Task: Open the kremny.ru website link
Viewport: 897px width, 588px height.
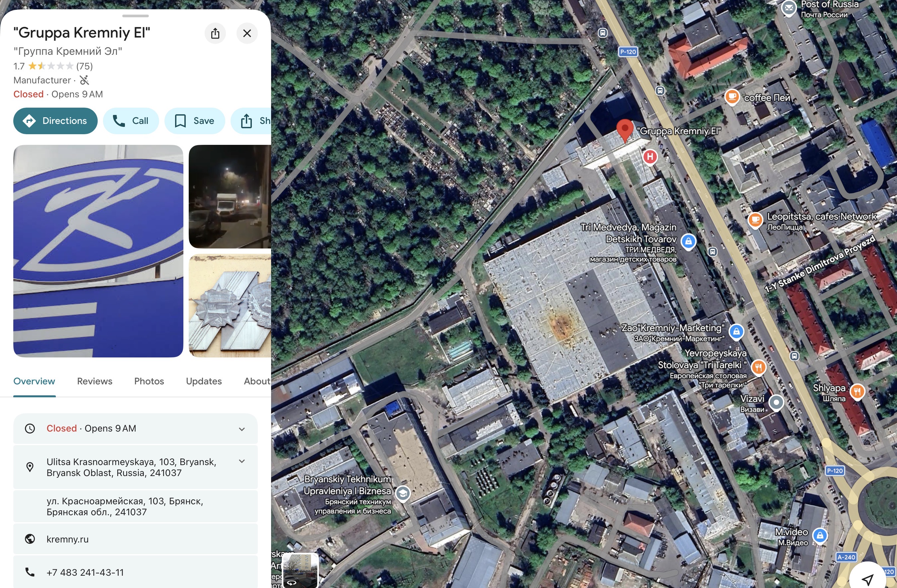Action: tap(68, 539)
